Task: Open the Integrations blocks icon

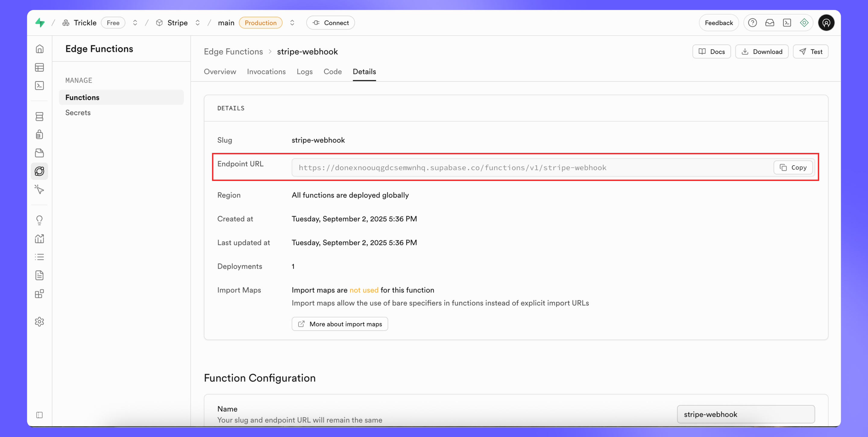Action: point(39,294)
